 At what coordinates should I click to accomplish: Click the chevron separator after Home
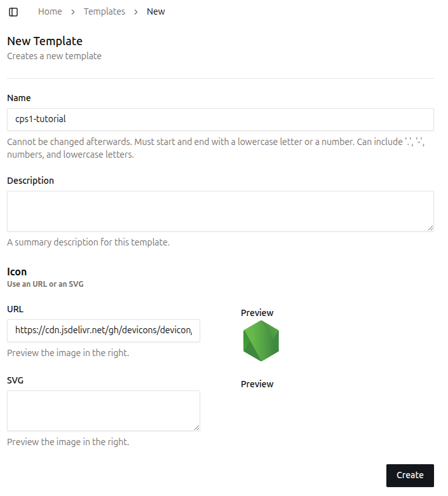tap(73, 12)
